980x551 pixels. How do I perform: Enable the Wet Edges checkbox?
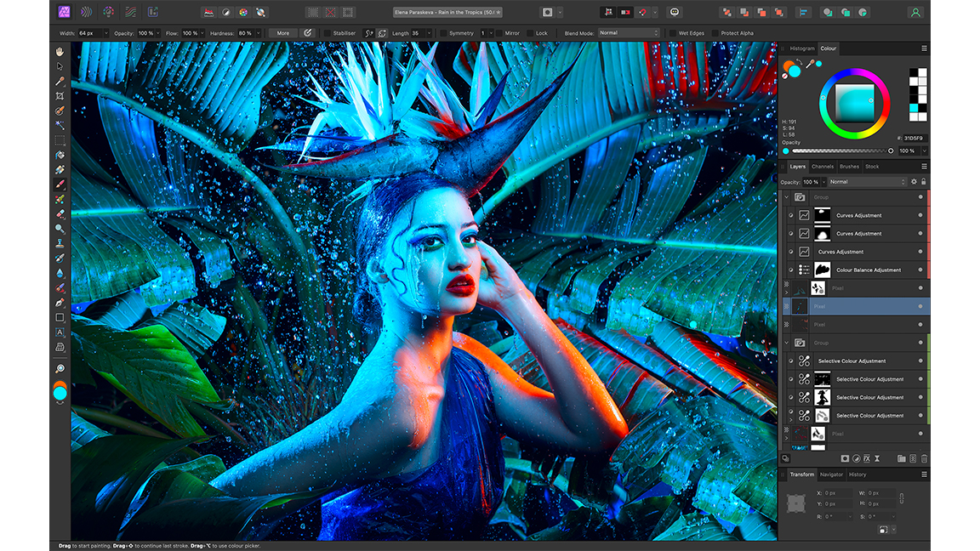coord(673,33)
